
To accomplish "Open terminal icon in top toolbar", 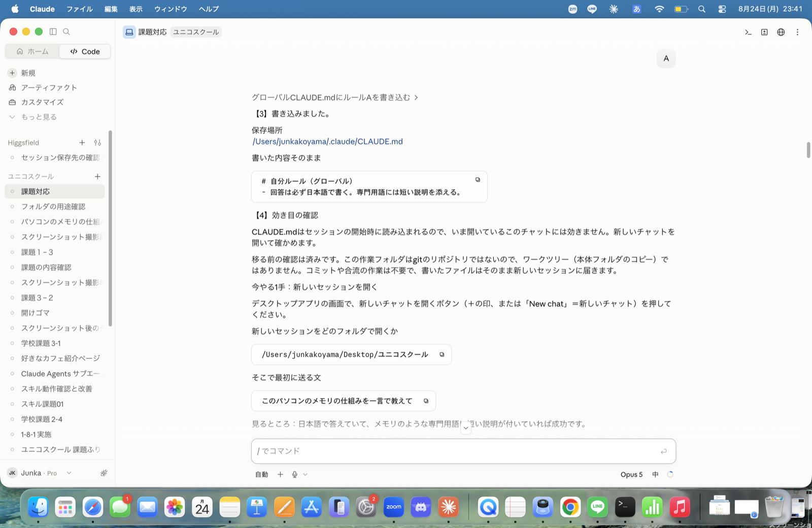I will [x=748, y=32].
